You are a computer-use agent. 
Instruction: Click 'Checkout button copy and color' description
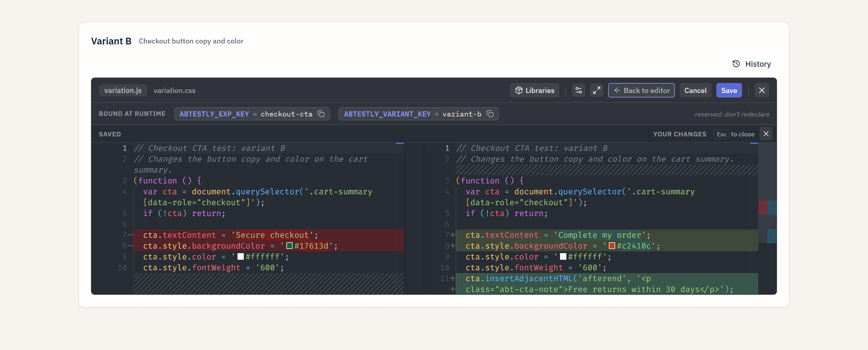(x=191, y=41)
